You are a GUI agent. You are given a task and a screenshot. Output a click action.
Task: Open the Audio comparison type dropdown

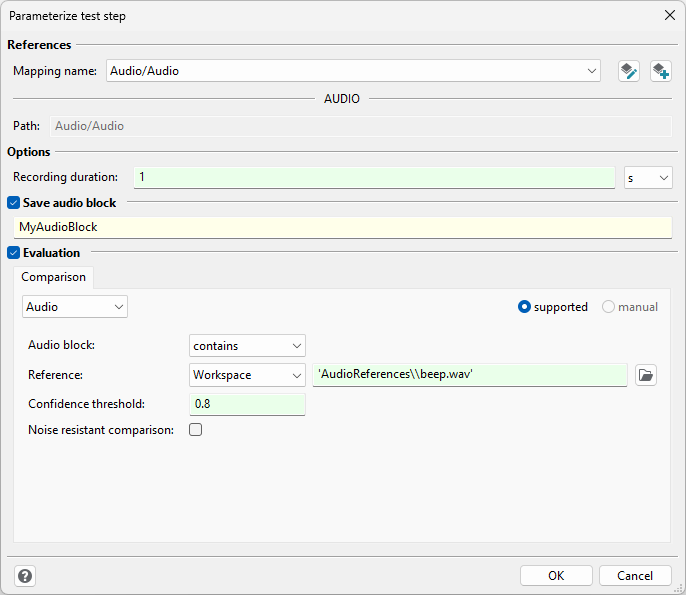pyautogui.click(x=75, y=307)
